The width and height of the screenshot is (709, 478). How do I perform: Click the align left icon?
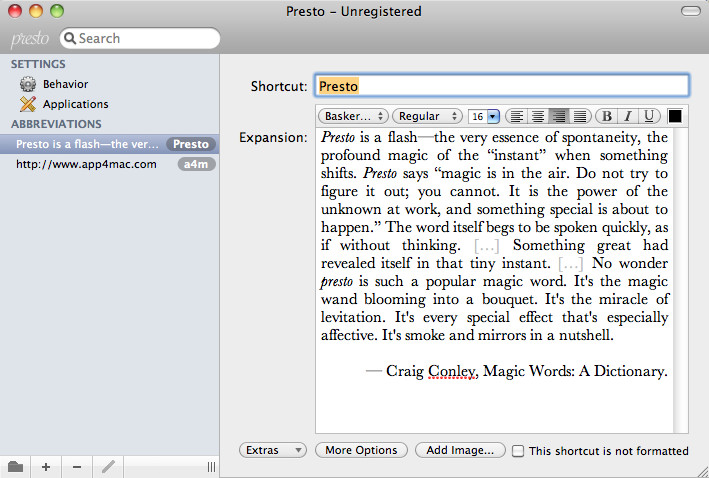[515, 116]
